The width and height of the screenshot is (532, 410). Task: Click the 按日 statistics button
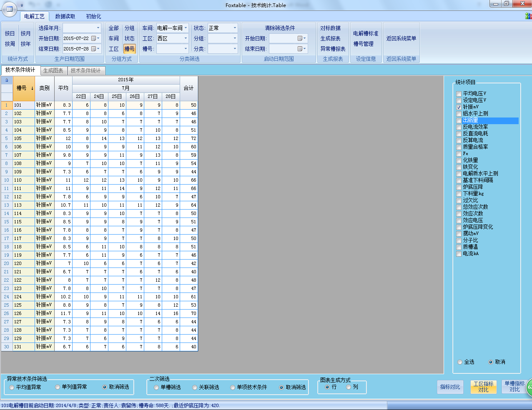pos(10,33)
